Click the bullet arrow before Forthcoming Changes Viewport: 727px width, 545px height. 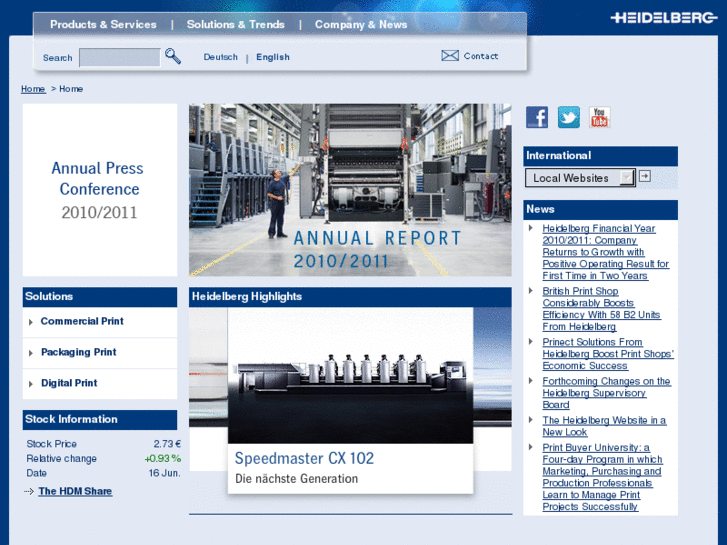coord(531,380)
